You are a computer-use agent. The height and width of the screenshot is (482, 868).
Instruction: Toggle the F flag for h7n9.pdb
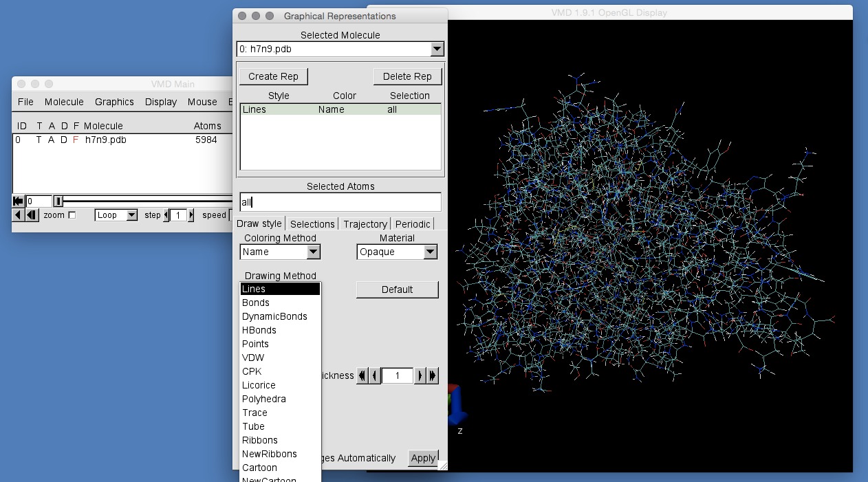(x=76, y=140)
